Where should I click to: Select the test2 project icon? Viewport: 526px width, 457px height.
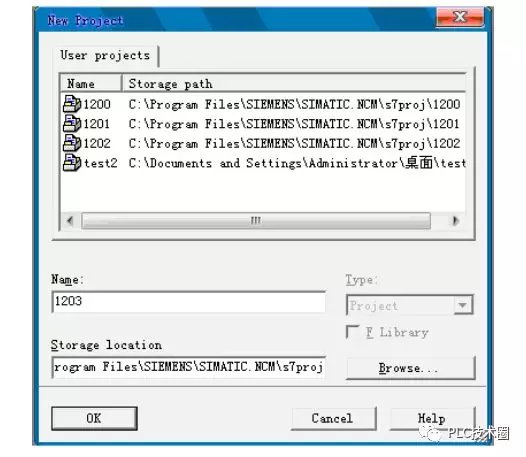point(72,163)
